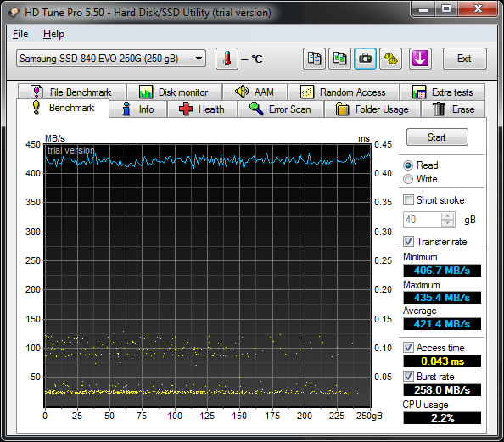The width and height of the screenshot is (504, 442).
Task: Click the thermometer temperature icon
Action: 227,59
